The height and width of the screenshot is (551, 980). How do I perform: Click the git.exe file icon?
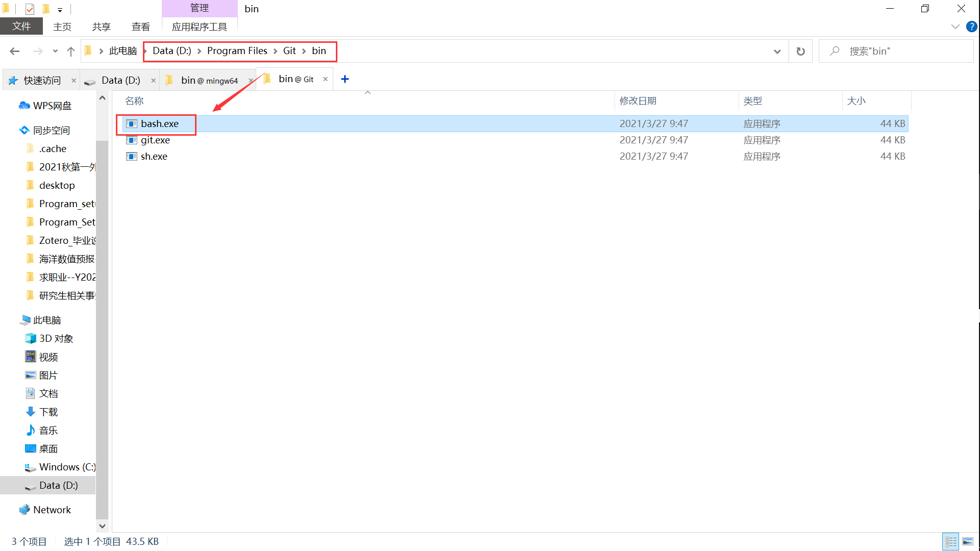132,140
